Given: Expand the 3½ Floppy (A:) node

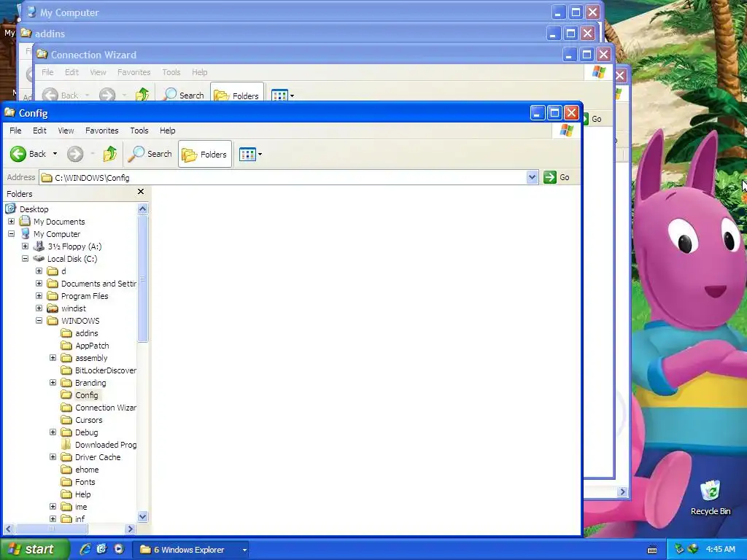Looking at the screenshot, I should (26, 246).
